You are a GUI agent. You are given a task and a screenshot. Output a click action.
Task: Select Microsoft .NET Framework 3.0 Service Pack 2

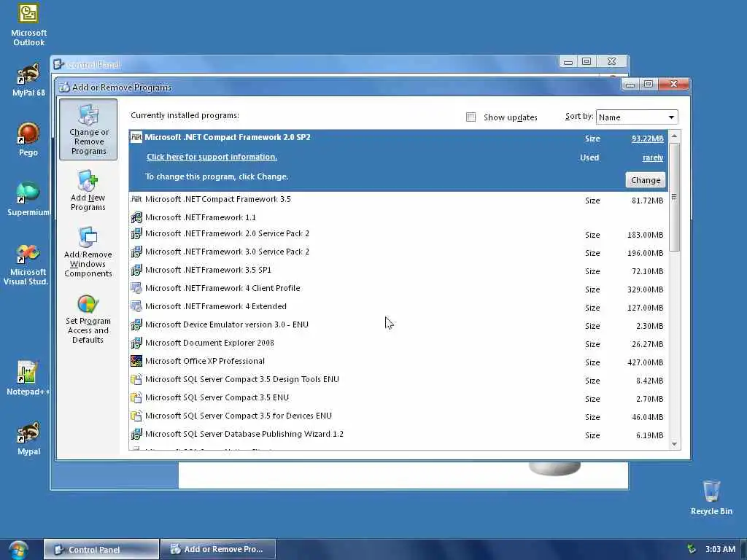point(398,252)
